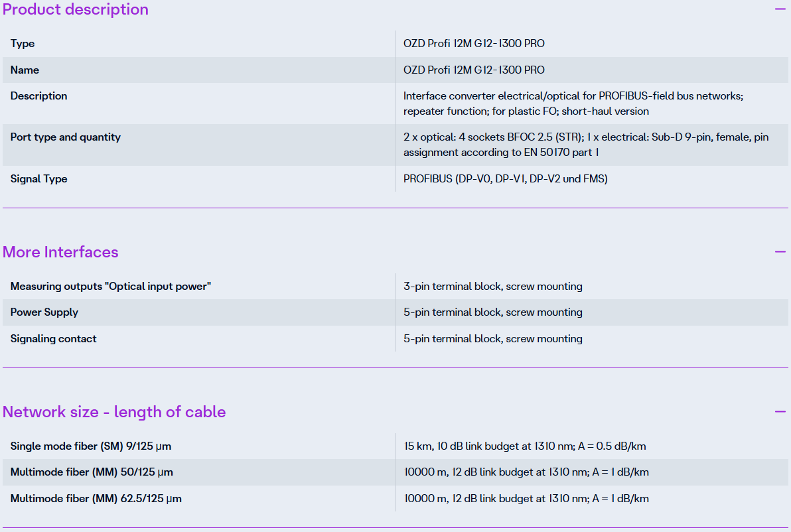Click the 3-pin terminal block, screw mounting value

[x=493, y=287]
